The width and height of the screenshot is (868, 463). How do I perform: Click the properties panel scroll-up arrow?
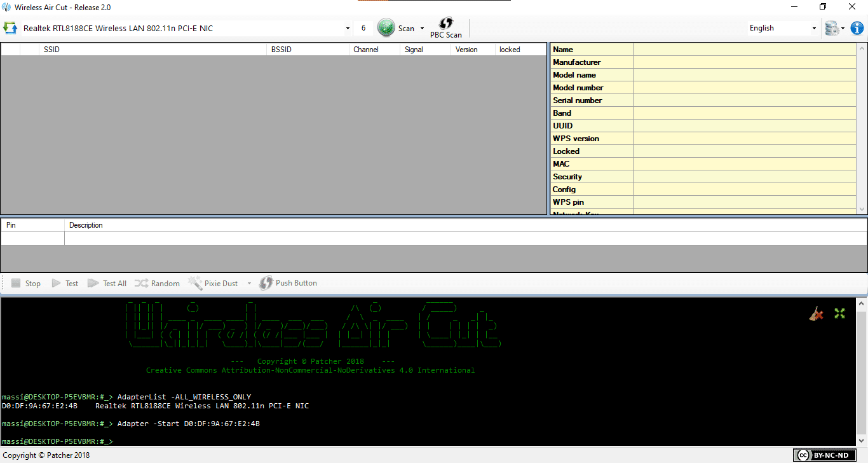[x=862, y=48]
